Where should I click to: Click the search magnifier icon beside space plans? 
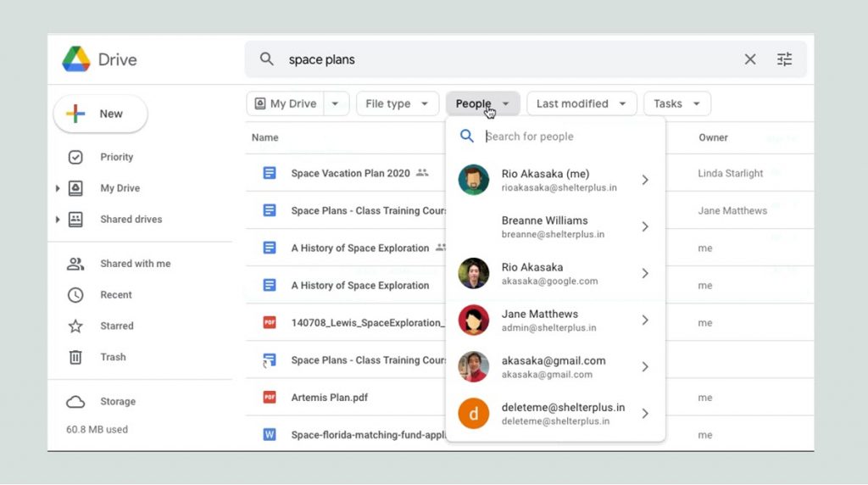pyautogui.click(x=266, y=59)
